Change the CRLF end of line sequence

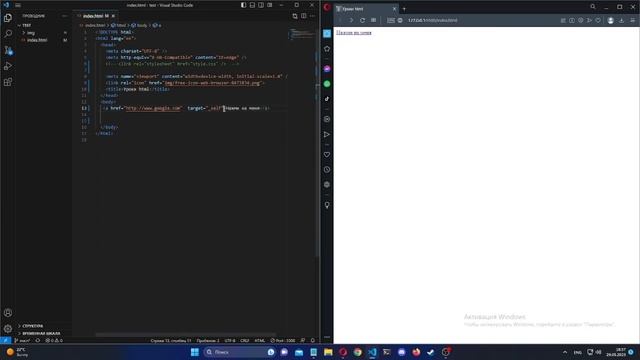click(x=244, y=340)
